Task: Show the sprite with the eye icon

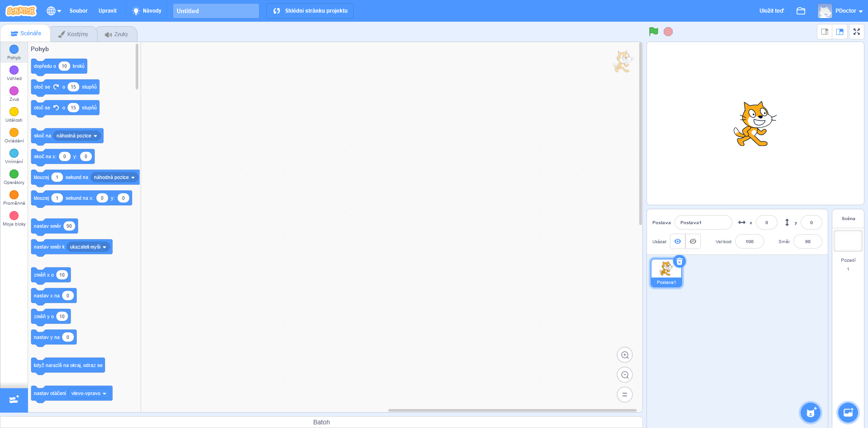Action: [x=678, y=241]
